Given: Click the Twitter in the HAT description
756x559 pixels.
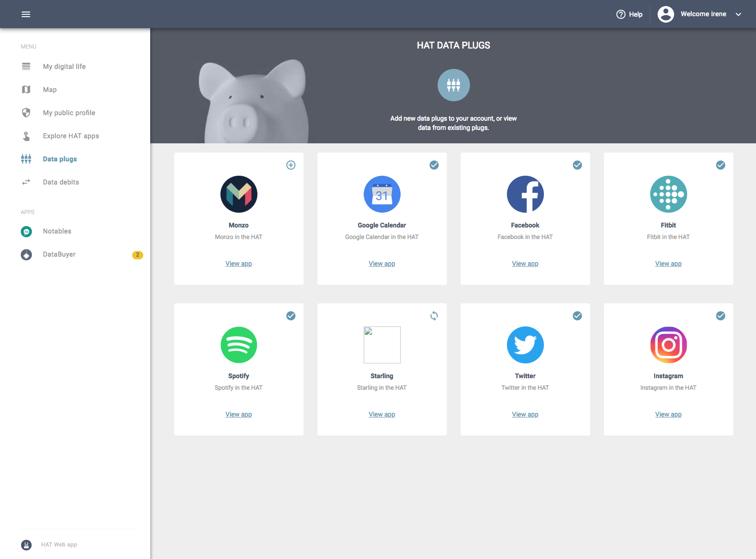Looking at the screenshot, I should [x=525, y=387].
